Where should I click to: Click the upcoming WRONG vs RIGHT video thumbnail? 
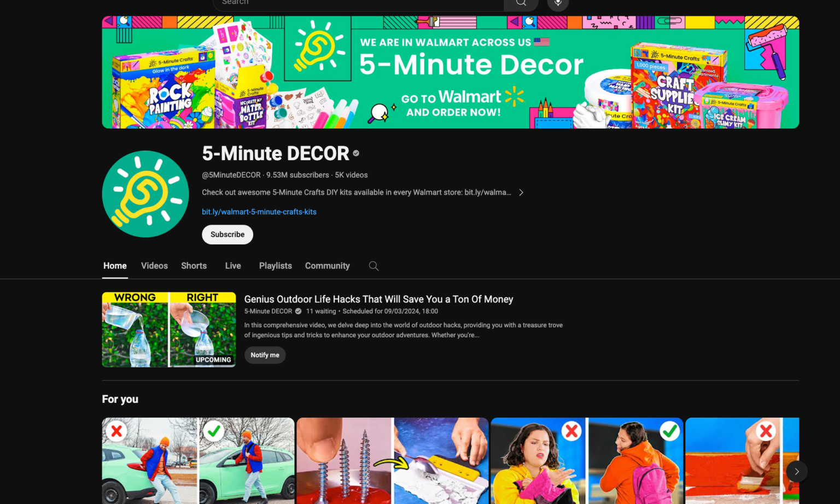[x=169, y=330]
